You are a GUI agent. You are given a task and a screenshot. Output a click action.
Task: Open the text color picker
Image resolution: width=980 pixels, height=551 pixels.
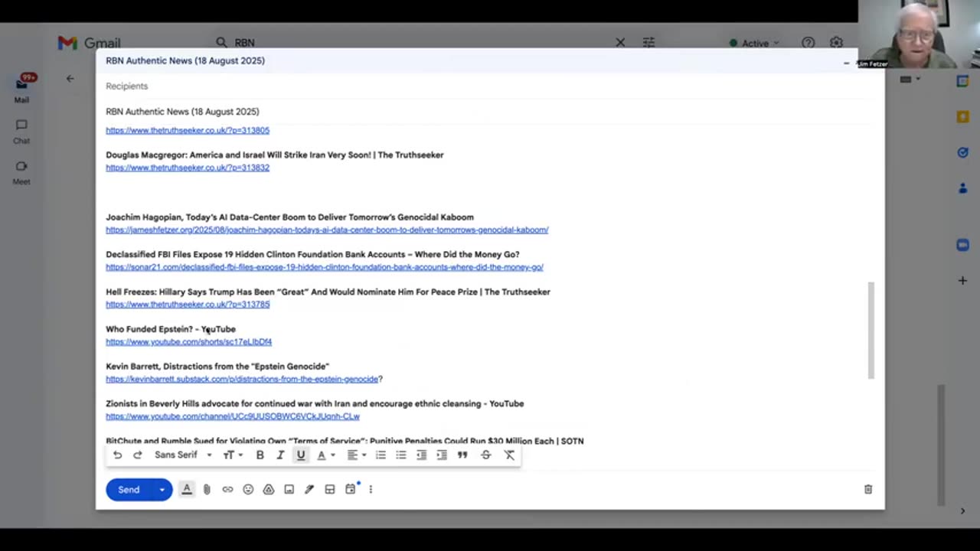tap(325, 455)
